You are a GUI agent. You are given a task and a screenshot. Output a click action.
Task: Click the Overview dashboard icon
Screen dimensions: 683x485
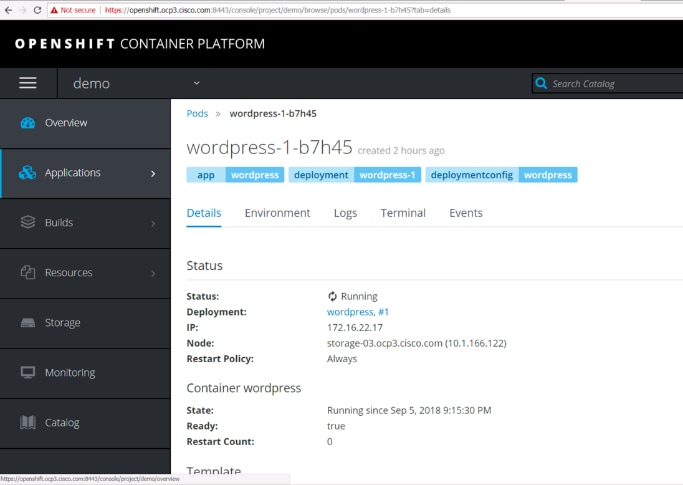(28, 123)
